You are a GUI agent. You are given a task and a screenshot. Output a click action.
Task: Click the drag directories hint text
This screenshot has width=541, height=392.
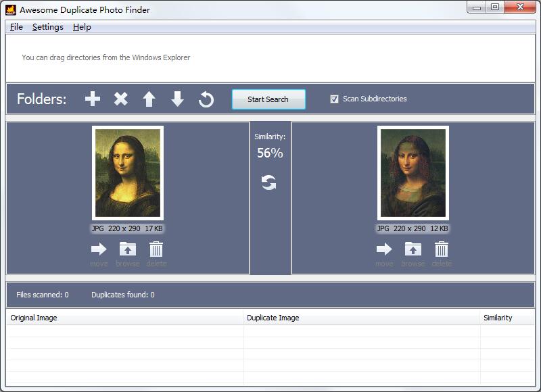coord(106,57)
